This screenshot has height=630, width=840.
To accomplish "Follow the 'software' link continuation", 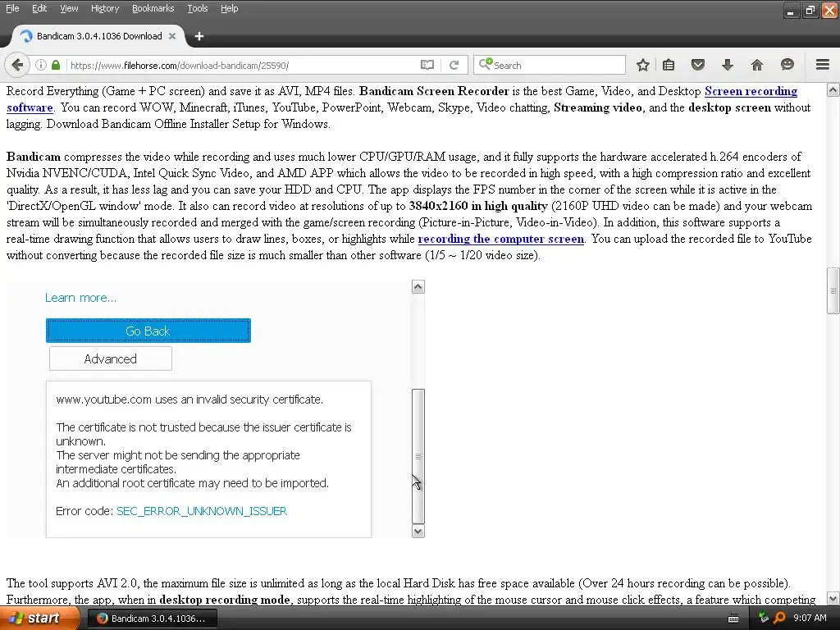I will (x=30, y=107).
